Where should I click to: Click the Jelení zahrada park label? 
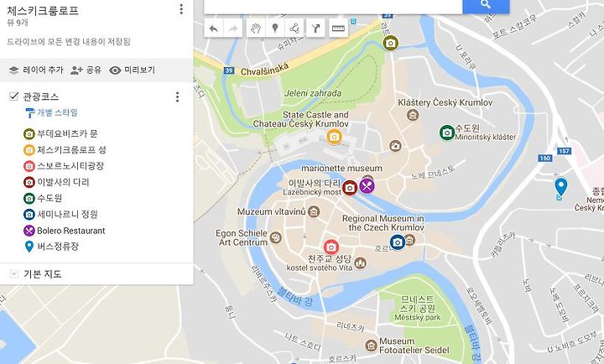(313, 93)
